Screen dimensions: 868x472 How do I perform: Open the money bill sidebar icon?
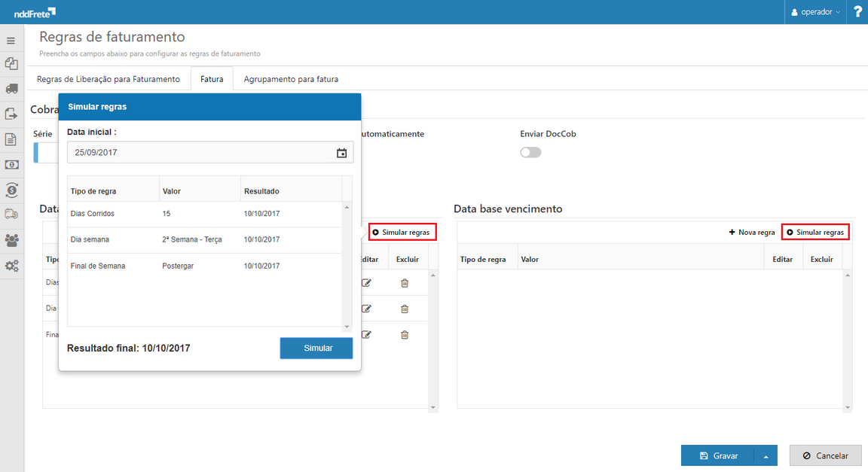click(x=11, y=165)
